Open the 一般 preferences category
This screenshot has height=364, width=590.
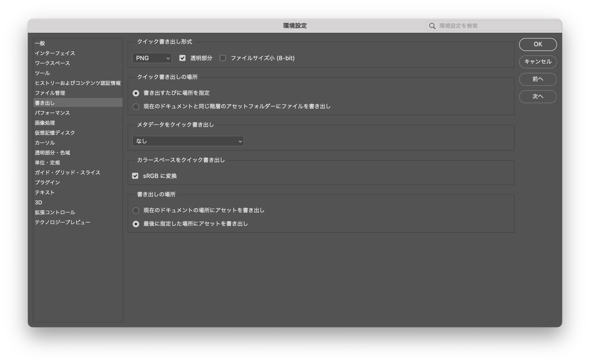point(40,43)
